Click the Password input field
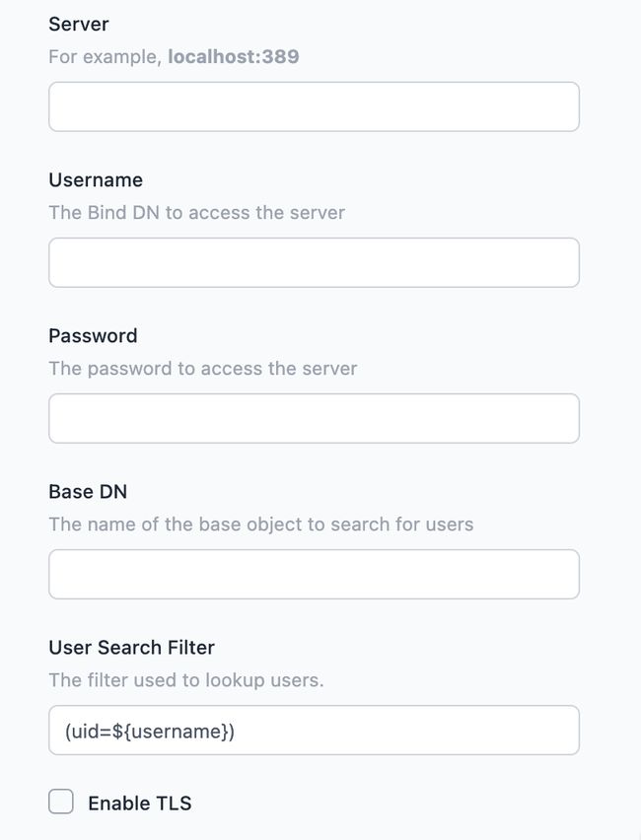641x840 pixels. click(x=314, y=418)
